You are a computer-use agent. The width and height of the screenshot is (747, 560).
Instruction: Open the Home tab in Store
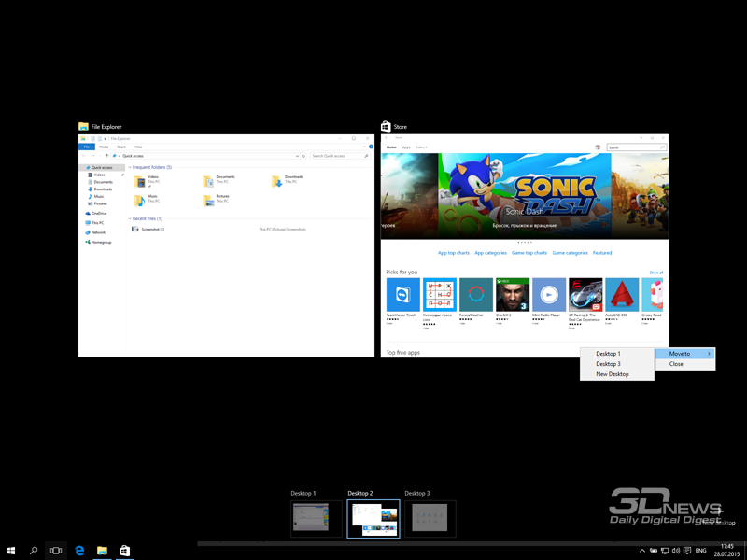pos(391,147)
